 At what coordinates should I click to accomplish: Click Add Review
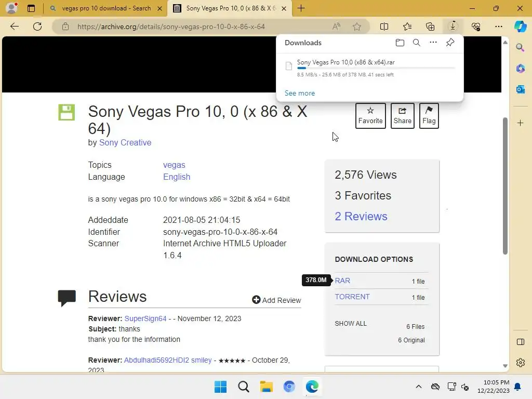click(276, 300)
